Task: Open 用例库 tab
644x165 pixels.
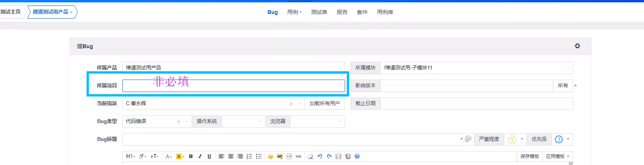Action: pyautogui.click(x=385, y=12)
